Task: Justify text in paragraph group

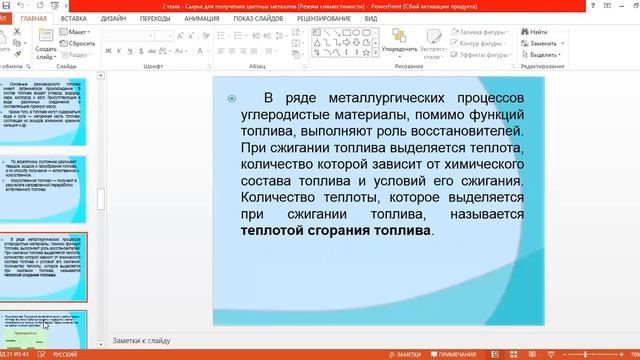Action: [x=254, y=51]
